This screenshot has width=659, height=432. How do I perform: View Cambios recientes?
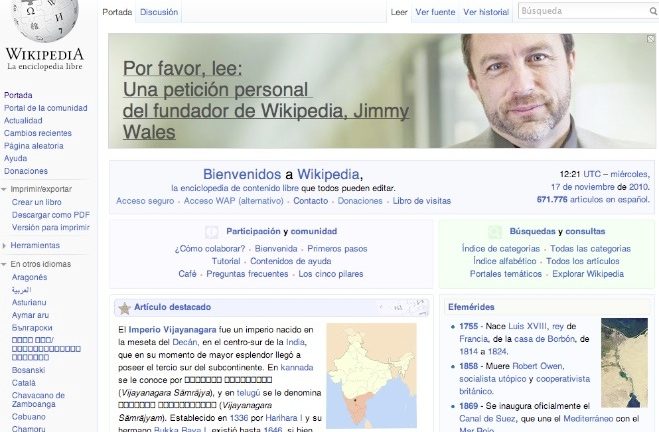click(38, 133)
